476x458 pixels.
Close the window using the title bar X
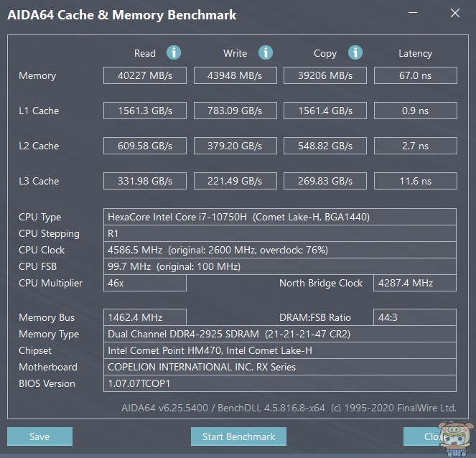[x=454, y=14]
